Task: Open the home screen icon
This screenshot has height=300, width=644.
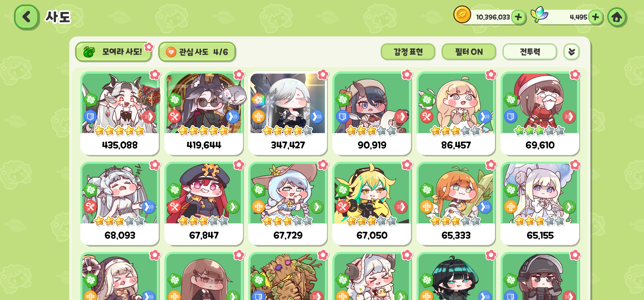Action: (x=617, y=17)
